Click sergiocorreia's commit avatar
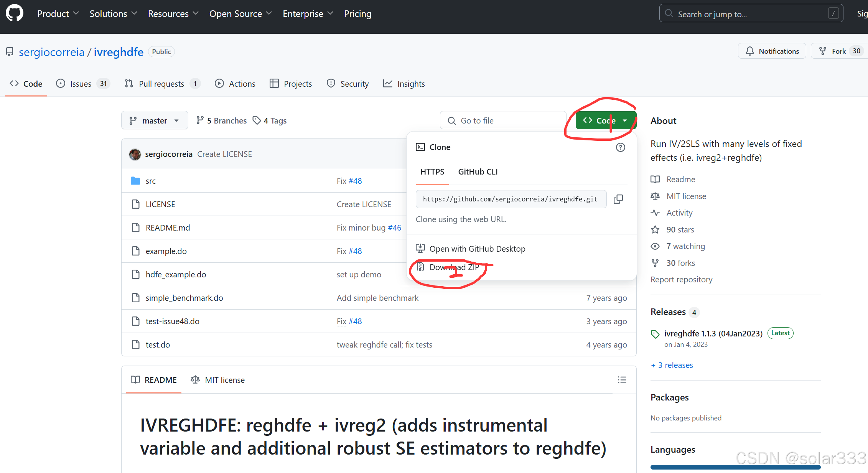The height and width of the screenshot is (473, 868). click(x=135, y=154)
